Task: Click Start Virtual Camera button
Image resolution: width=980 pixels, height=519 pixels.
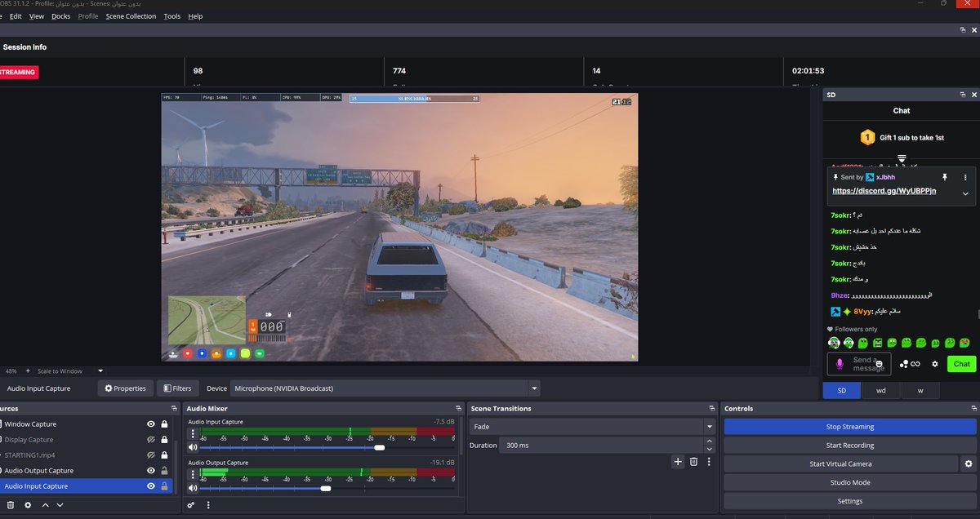Action: tap(840, 464)
